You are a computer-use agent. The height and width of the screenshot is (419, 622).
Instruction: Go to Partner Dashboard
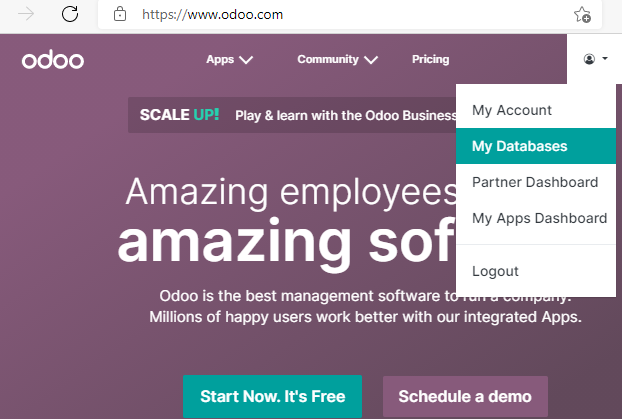coord(536,182)
